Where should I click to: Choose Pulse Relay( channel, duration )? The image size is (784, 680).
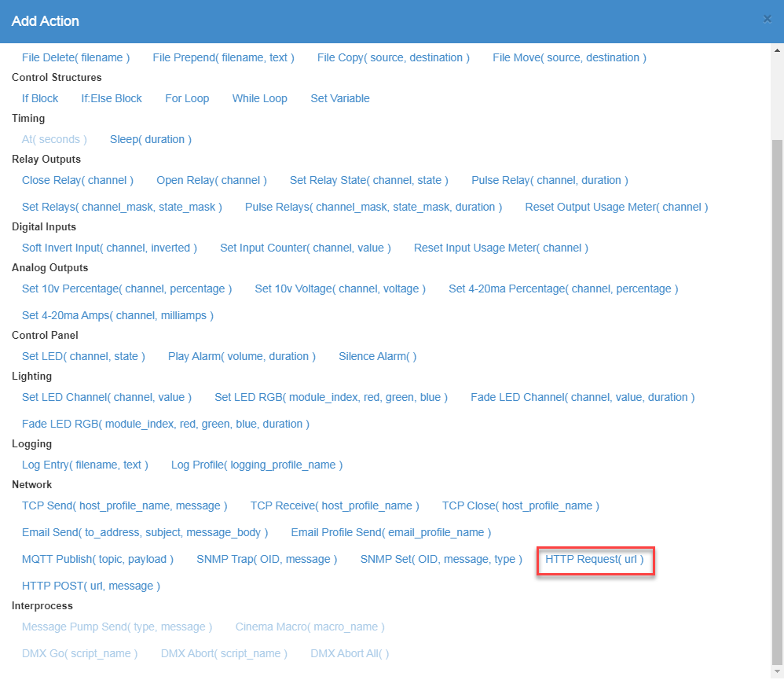[549, 181]
